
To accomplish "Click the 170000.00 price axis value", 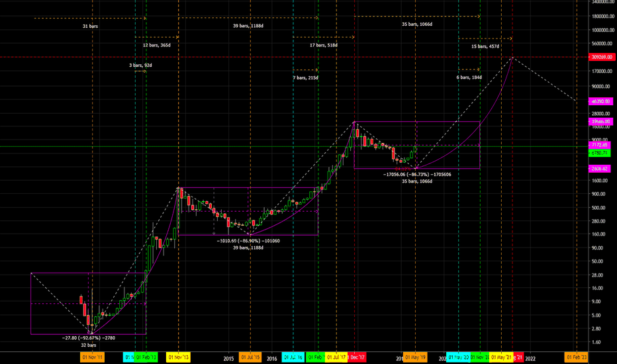I will [602, 71].
